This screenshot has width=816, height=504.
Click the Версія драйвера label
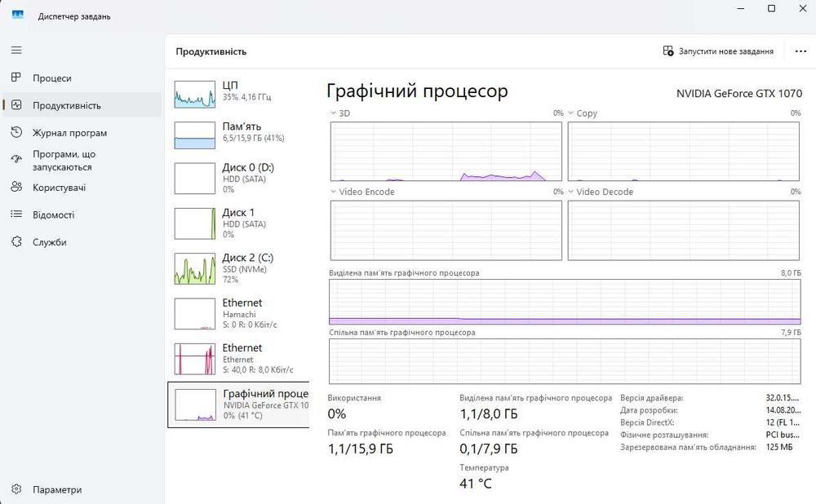click(651, 398)
